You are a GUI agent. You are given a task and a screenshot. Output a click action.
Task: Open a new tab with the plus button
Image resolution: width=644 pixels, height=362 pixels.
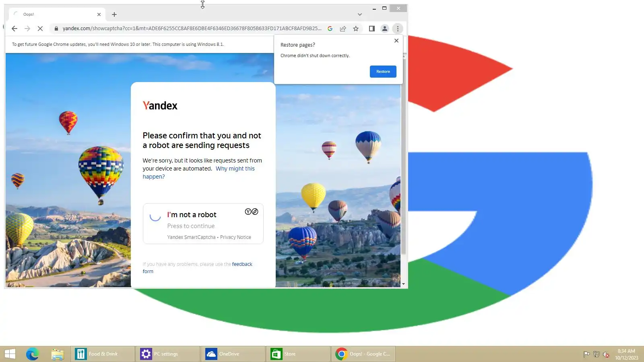114,14
